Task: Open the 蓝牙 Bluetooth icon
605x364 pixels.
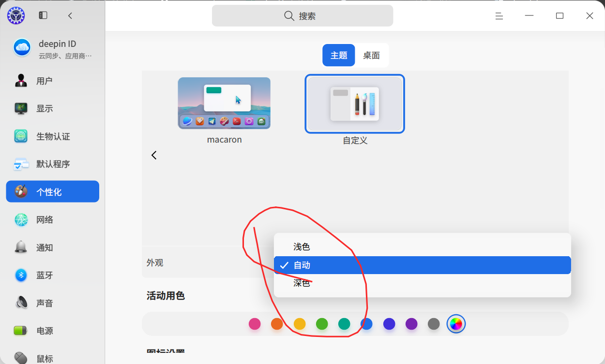Action: point(21,275)
